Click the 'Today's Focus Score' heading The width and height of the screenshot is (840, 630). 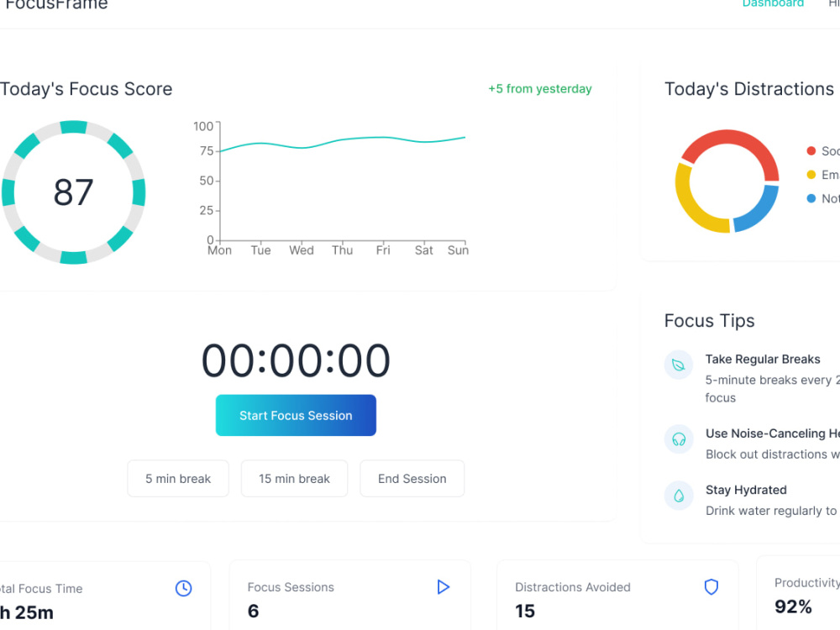pyautogui.click(x=87, y=89)
